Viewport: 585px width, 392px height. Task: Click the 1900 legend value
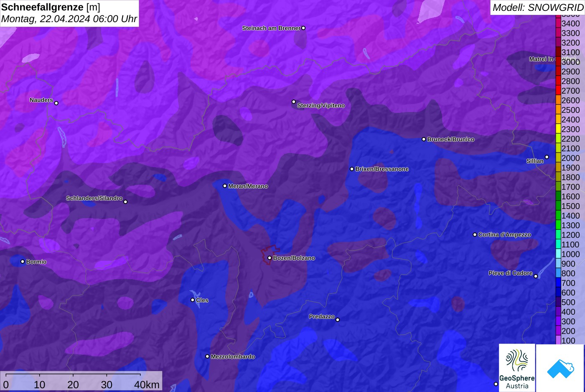[x=570, y=168]
